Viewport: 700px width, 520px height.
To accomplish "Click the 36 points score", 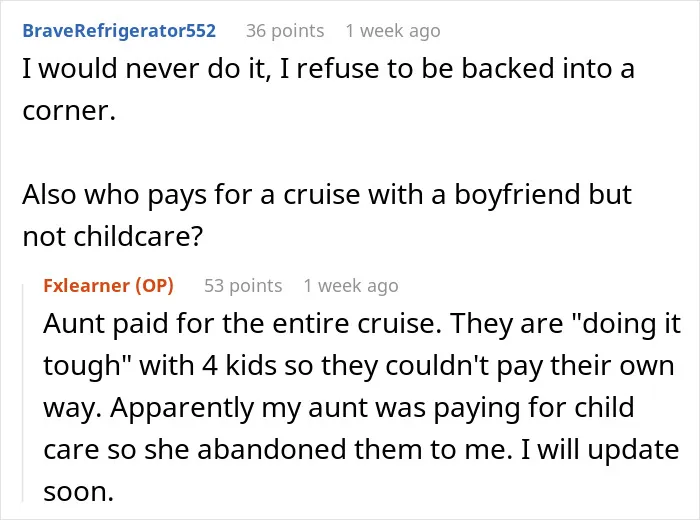I will tap(285, 31).
